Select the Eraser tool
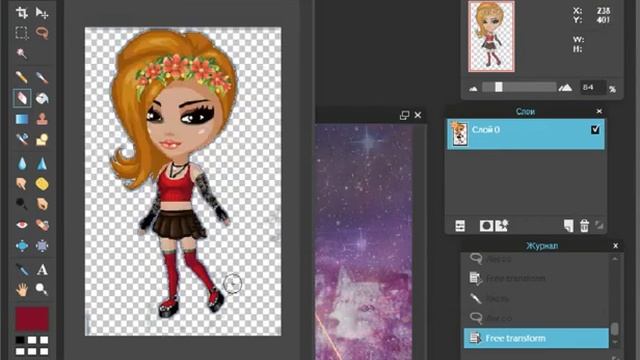Viewport: 640px width, 360px height. pos(22,98)
